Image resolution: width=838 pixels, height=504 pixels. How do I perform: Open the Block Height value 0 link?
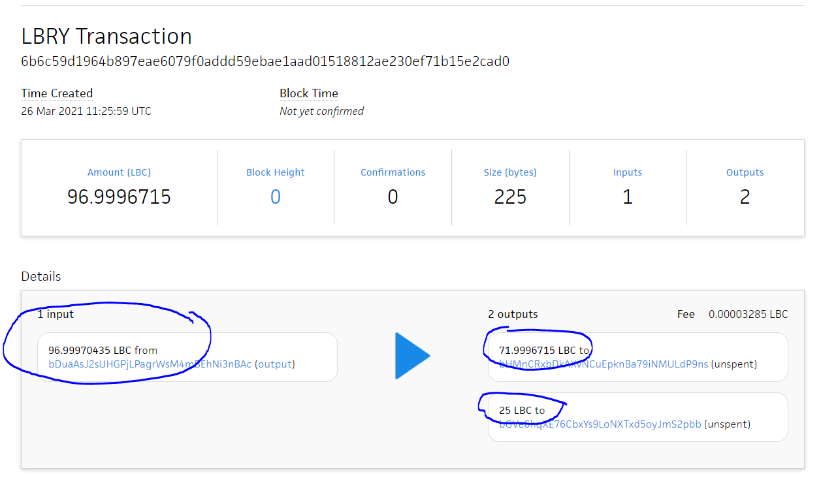coord(276,197)
